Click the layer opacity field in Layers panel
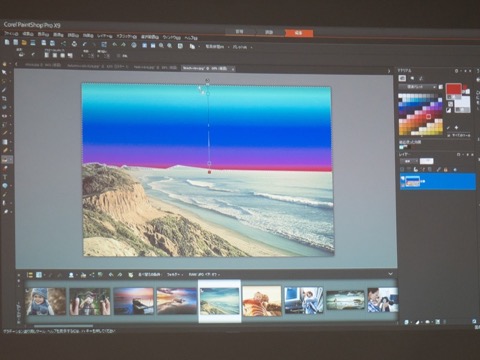480x360 pixels. coord(426,161)
